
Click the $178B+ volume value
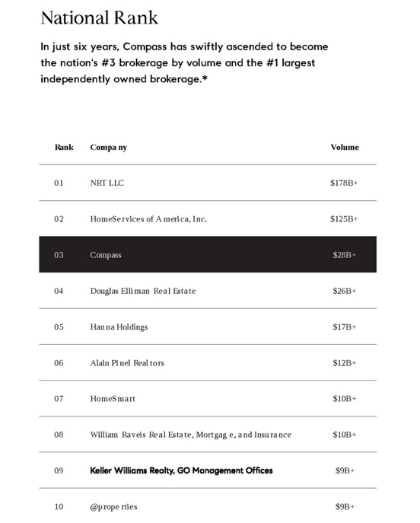(x=344, y=183)
